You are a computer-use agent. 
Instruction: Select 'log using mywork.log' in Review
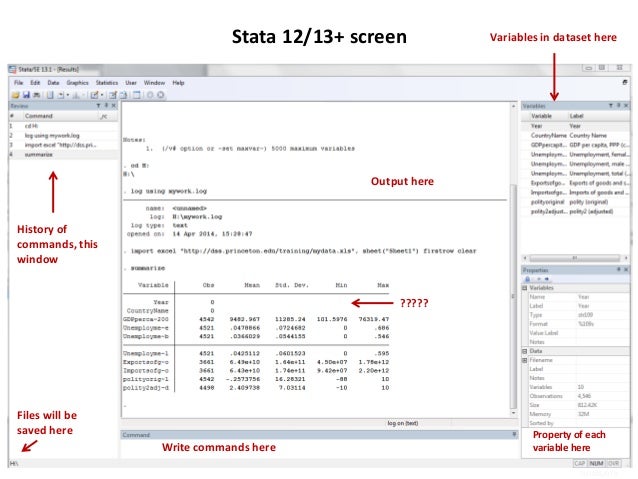coord(63,136)
